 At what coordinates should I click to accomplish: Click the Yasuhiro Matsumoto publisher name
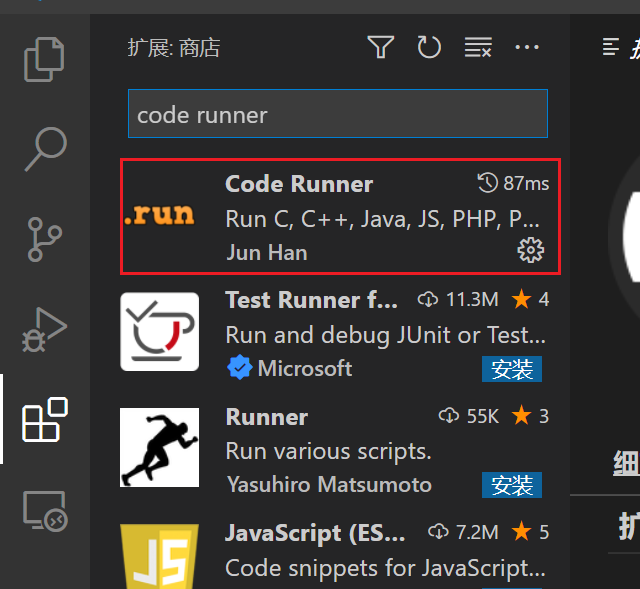[329, 485]
